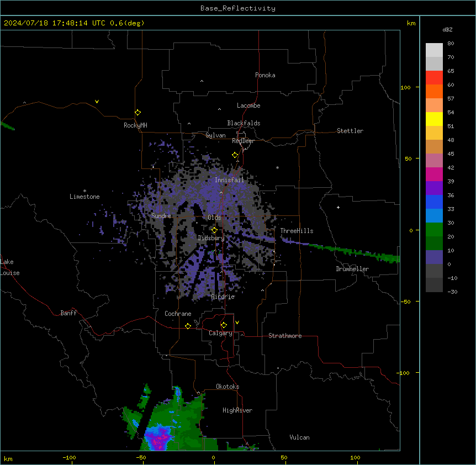Click the Olds town label
Screen dimensions: 476x465
214,218
